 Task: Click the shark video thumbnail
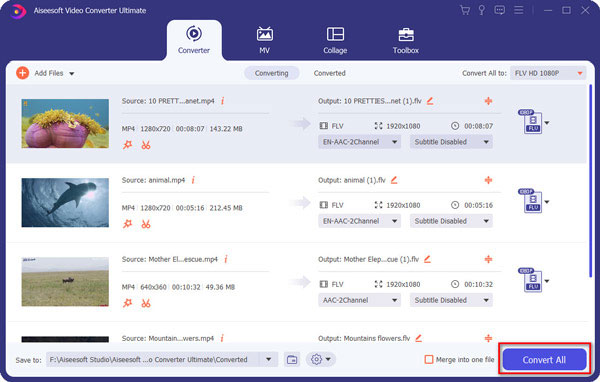65,202
